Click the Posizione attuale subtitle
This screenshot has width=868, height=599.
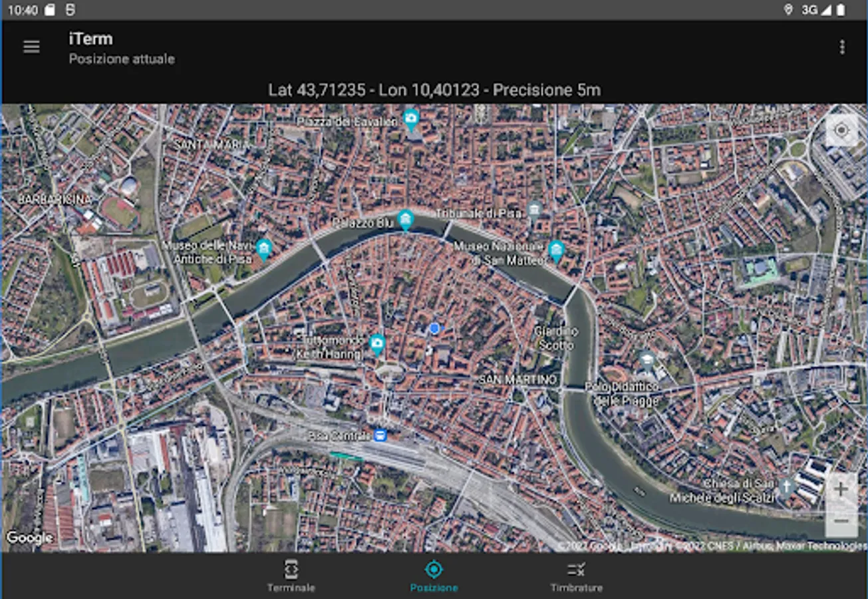[x=122, y=59]
